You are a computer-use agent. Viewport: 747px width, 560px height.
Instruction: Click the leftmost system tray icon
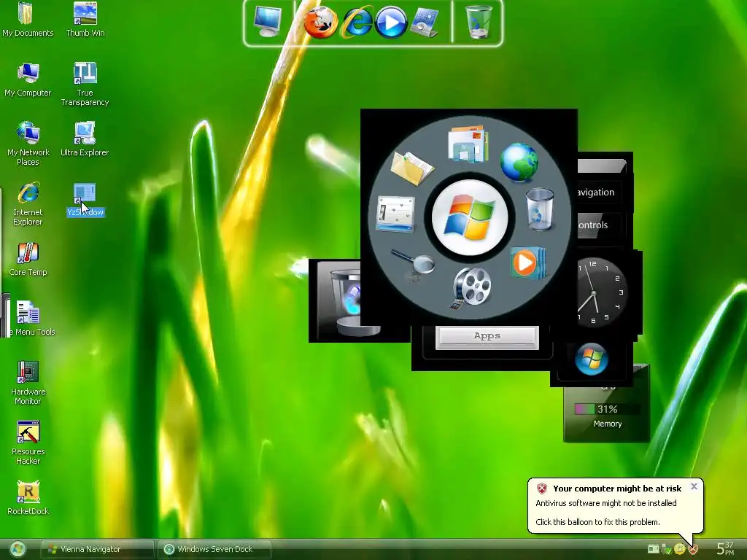[654, 550]
